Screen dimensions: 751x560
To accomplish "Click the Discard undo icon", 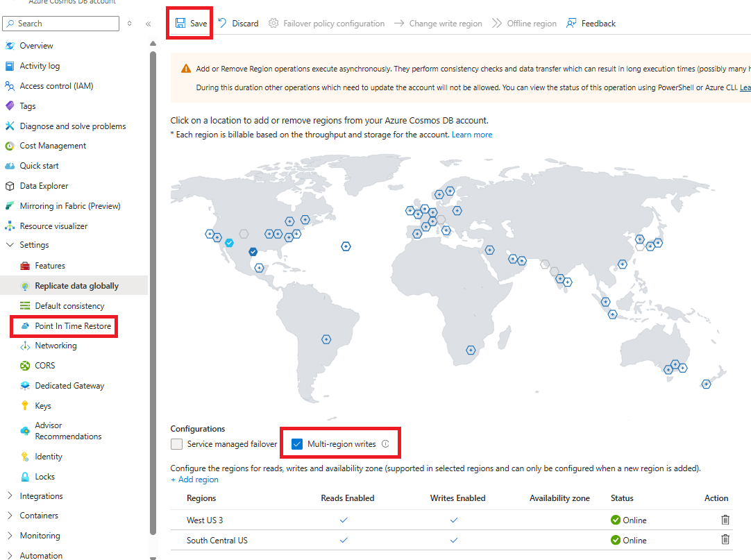I will [222, 24].
